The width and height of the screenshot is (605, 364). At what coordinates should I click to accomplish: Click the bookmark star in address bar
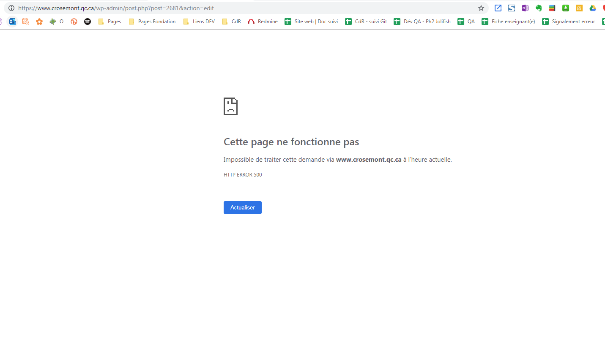coord(481,8)
